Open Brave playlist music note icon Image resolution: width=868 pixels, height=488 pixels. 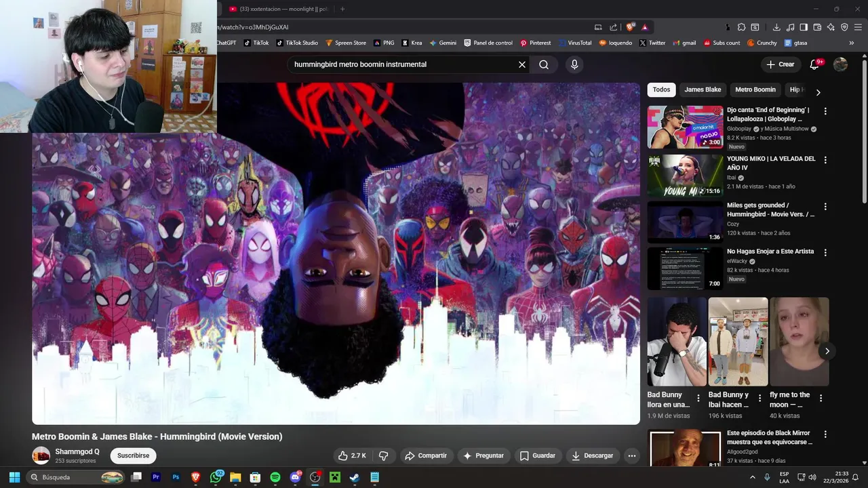point(790,27)
